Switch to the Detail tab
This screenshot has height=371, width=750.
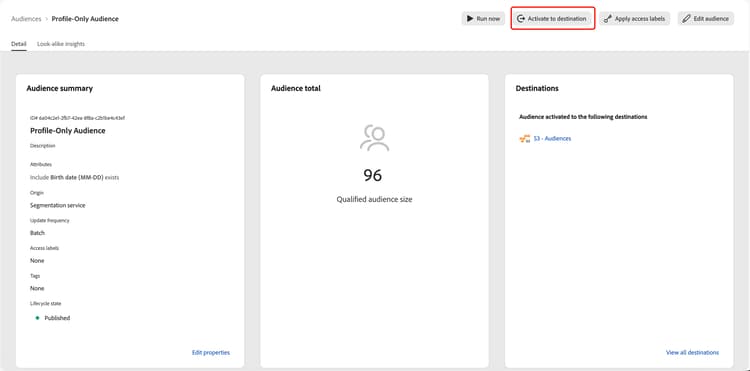tap(19, 44)
